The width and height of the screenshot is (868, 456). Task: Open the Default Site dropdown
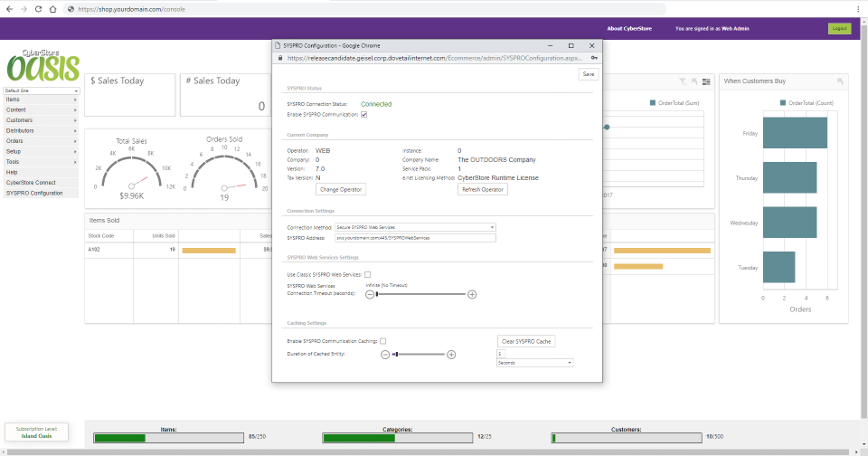tap(42, 90)
